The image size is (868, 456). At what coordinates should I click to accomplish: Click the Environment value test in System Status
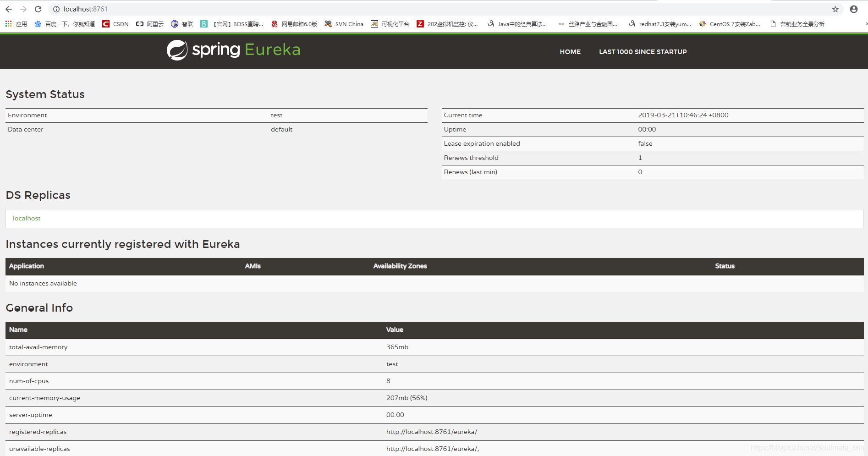(x=276, y=115)
